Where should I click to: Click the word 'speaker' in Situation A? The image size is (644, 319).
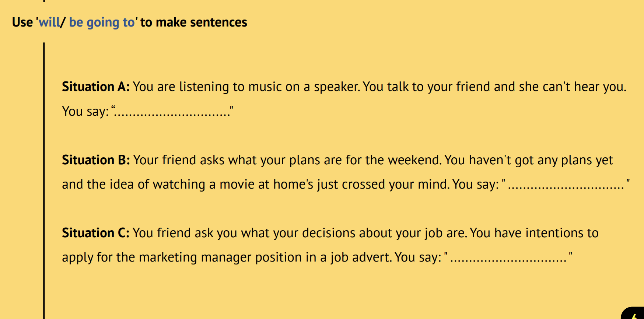pos(336,87)
